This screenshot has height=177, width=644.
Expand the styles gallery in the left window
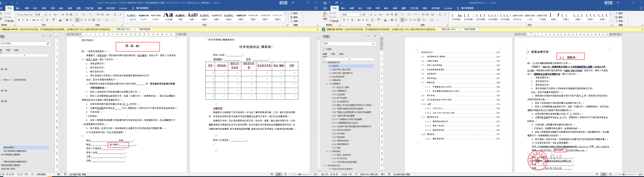(x=285, y=20)
